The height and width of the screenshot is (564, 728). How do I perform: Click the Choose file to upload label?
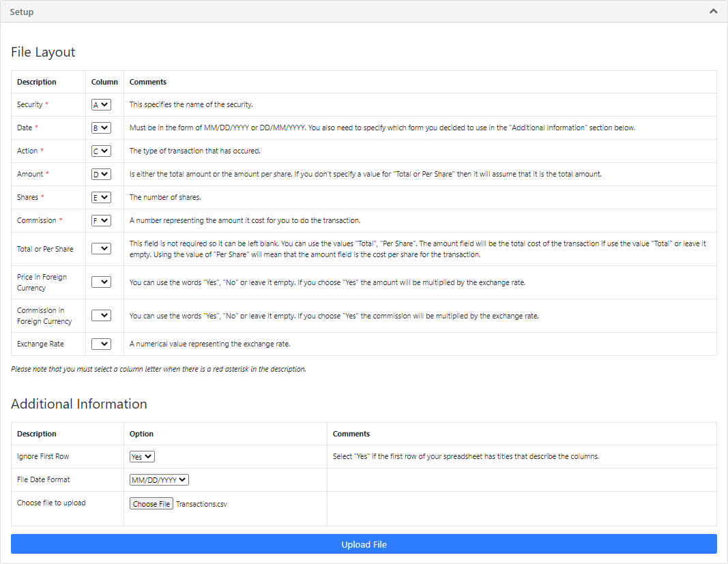52,503
